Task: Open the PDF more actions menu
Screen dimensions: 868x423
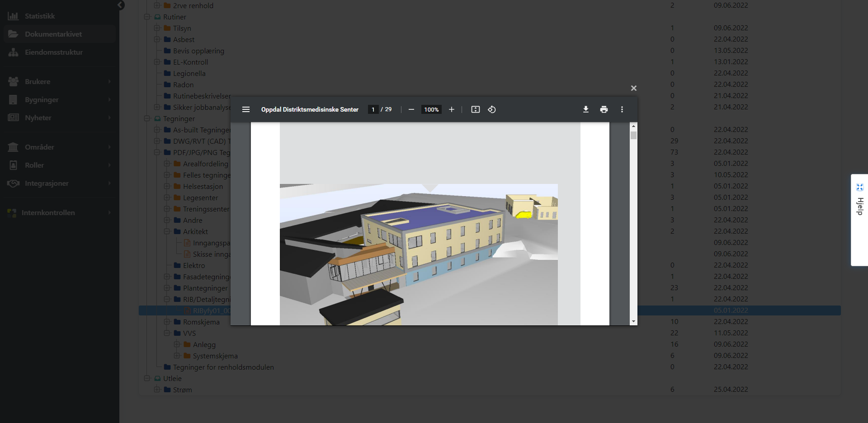Action: (x=622, y=109)
